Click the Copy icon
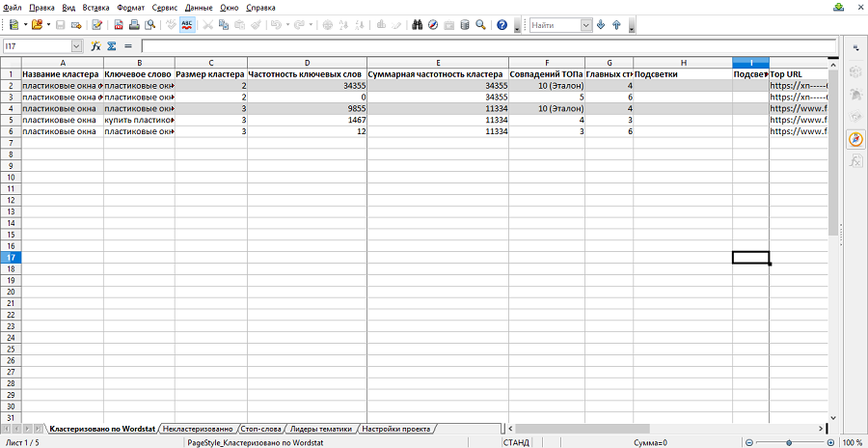Viewport: 868px width, 448px height. [x=224, y=25]
